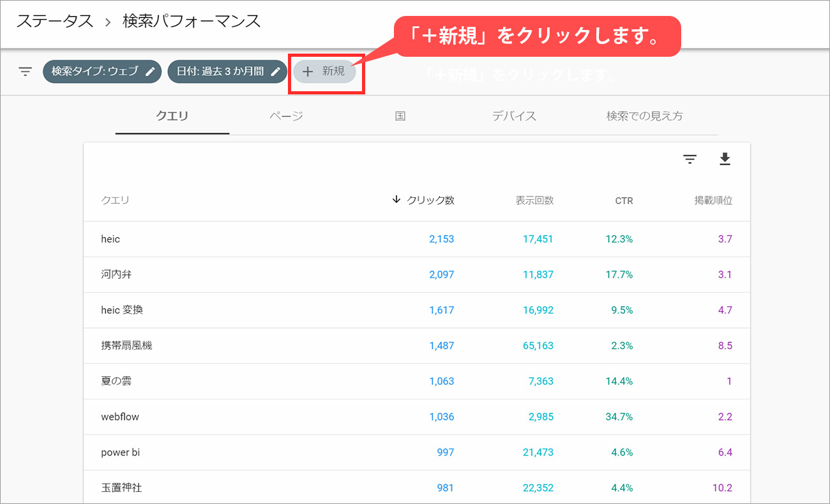The image size is (830, 504).
Task: Select the 夏の雲 query row
Action: coord(417,382)
